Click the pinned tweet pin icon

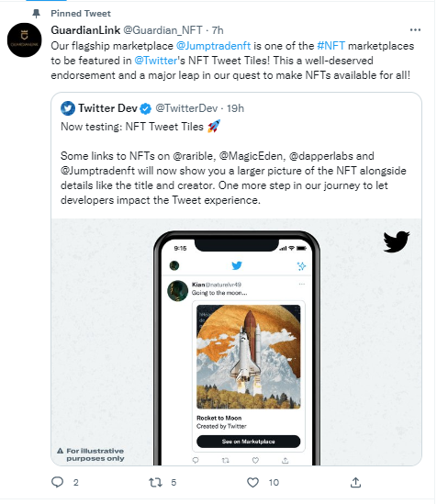[x=37, y=14]
